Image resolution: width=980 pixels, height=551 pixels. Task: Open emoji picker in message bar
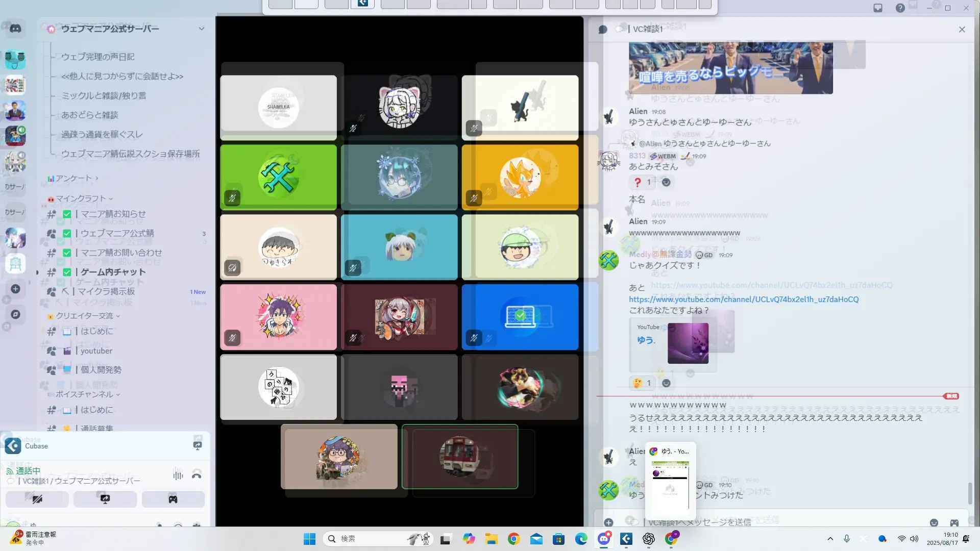(x=934, y=522)
